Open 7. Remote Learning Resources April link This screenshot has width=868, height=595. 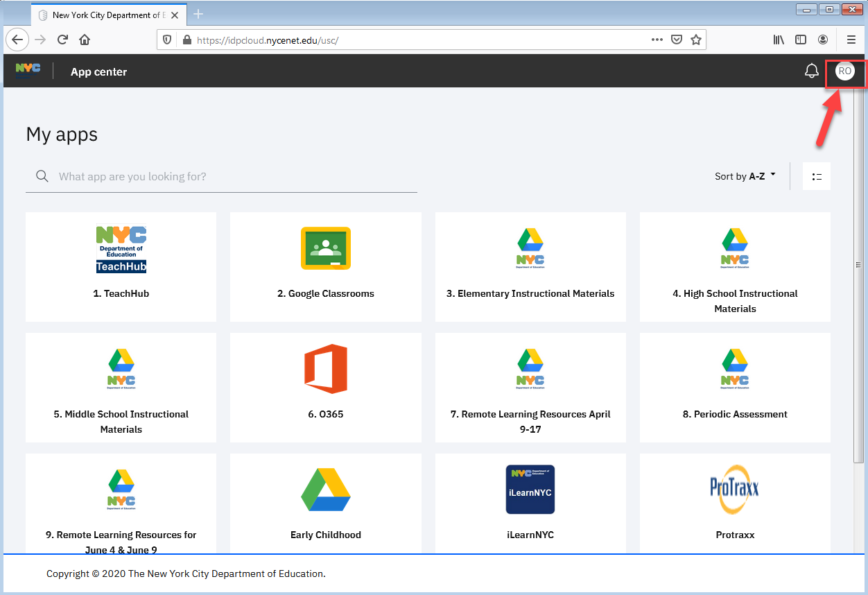click(x=530, y=422)
